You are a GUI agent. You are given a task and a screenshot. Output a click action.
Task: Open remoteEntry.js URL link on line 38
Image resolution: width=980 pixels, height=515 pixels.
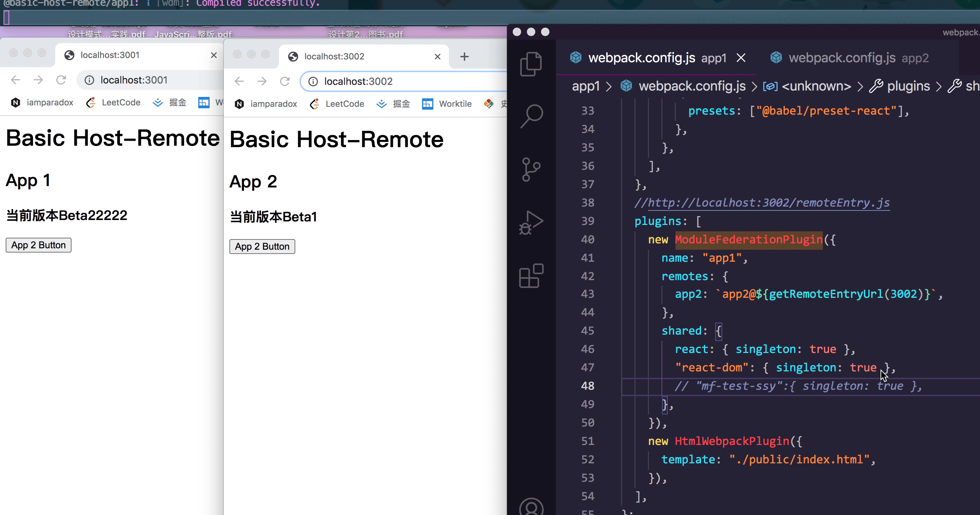coord(769,203)
